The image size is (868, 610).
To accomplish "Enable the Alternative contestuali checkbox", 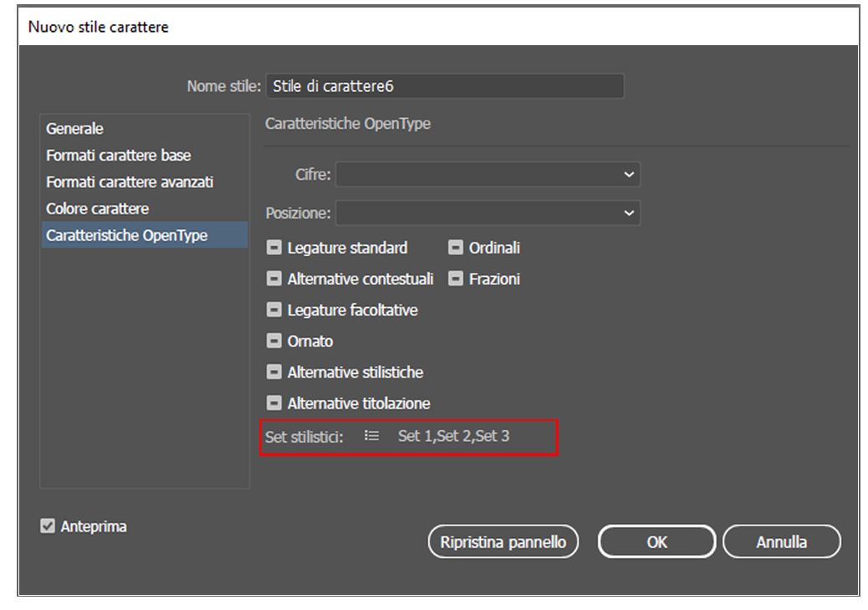I will 274,279.
